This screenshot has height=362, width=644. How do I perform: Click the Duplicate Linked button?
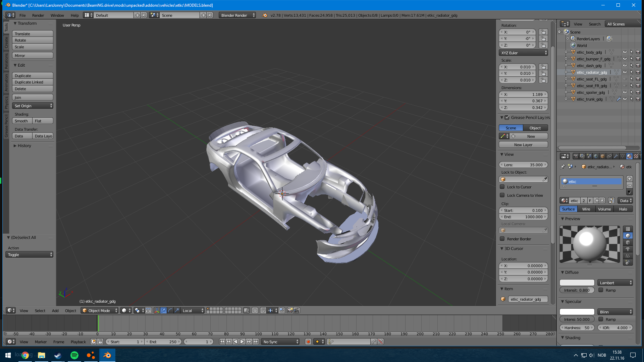pos(33,82)
